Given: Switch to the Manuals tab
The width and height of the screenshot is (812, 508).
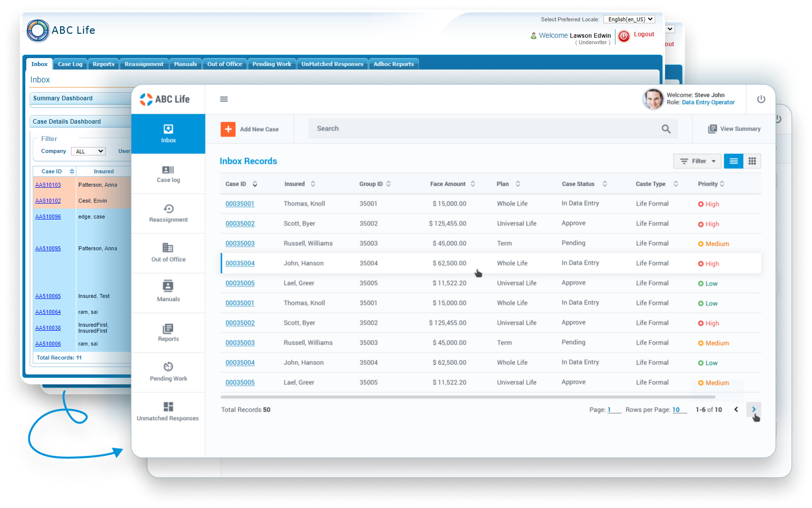Looking at the screenshot, I should pos(185,64).
